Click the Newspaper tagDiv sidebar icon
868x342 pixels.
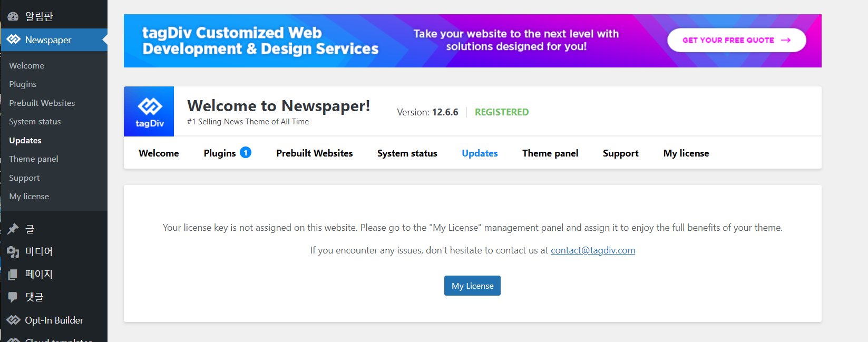coord(13,40)
